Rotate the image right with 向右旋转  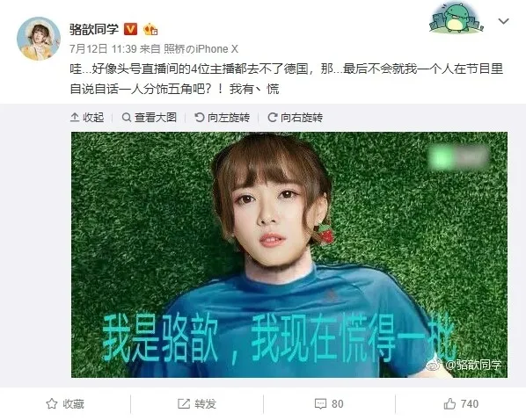point(296,118)
